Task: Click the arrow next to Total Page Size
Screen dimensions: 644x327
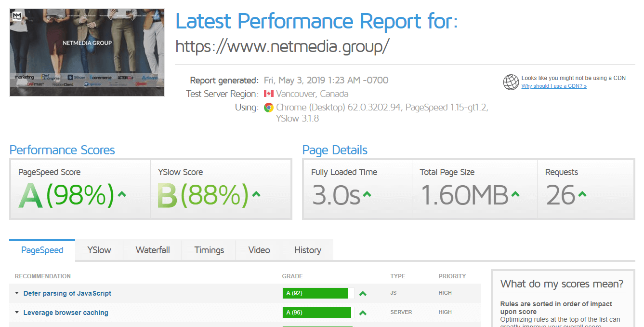Action: point(515,194)
